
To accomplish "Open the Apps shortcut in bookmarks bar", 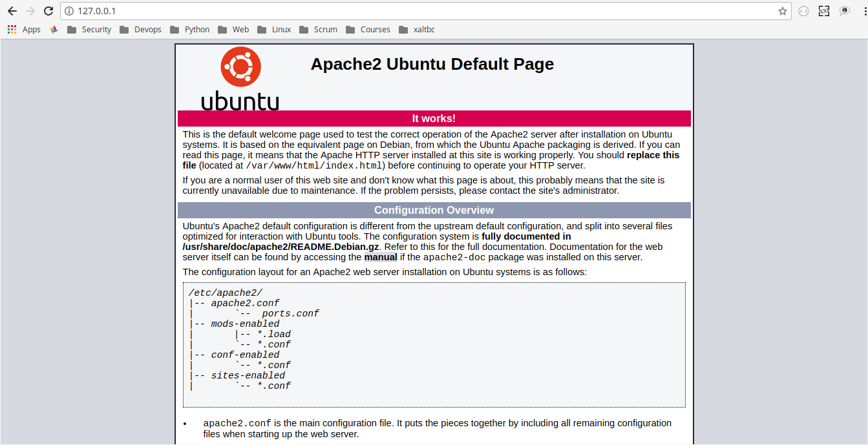I will click(24, 29).
